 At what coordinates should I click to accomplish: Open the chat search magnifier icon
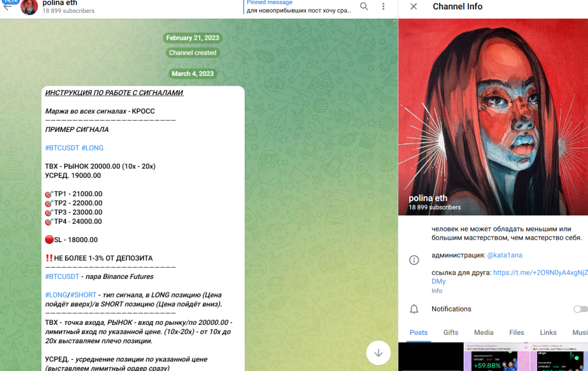point(364,6)
